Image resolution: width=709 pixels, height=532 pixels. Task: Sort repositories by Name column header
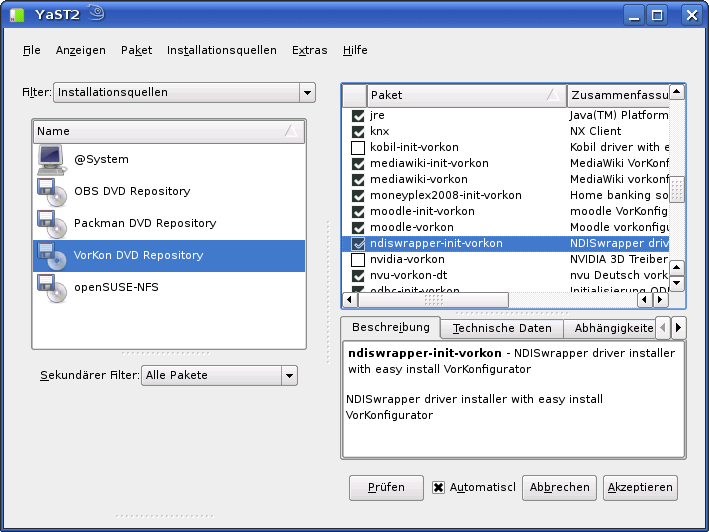coord(169,132)
